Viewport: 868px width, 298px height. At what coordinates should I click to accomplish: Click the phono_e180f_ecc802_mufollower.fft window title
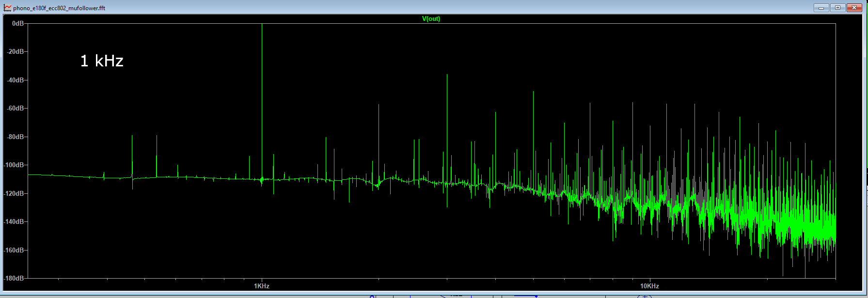click(x=59, y=8)
